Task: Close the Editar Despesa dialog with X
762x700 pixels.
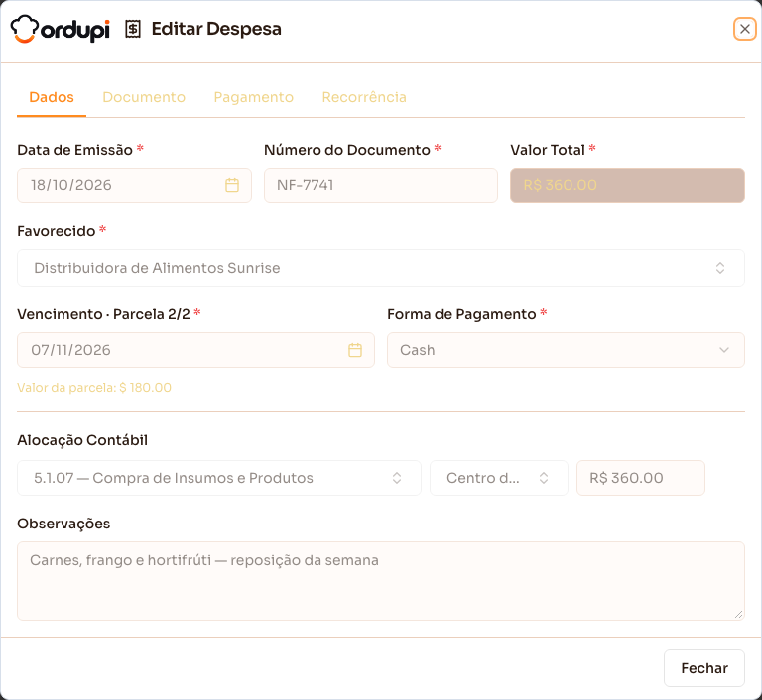Action: click(744, 29)
